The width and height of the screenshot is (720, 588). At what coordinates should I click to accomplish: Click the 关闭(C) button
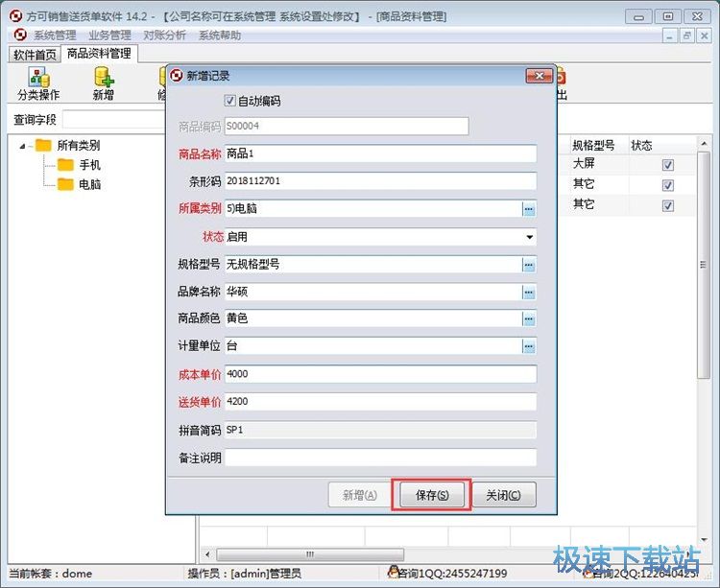click(x=504, y=495)
